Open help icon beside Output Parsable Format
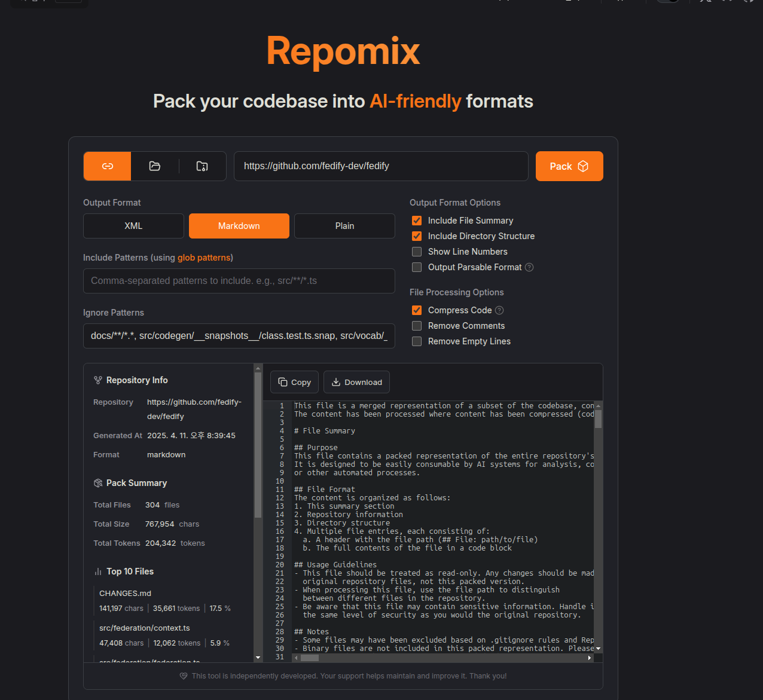The height and width of the screenshot is (700, 763). [529, 267]
